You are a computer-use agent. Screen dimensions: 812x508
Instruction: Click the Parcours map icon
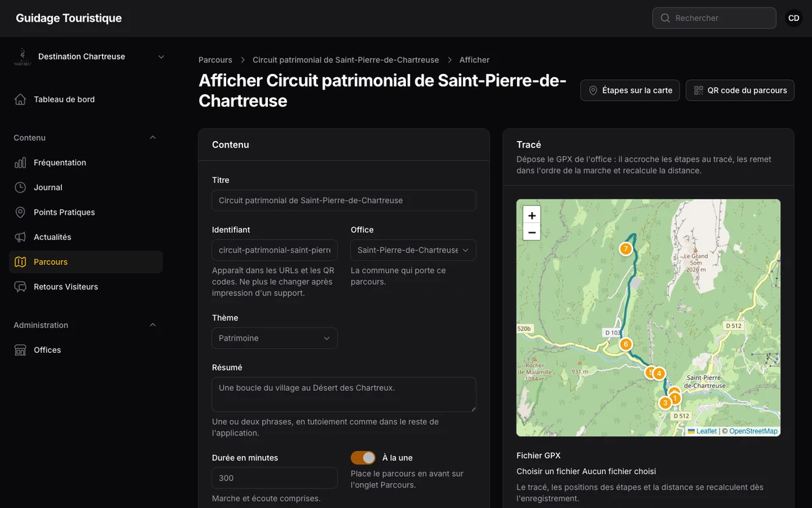[x=20, y=262]
